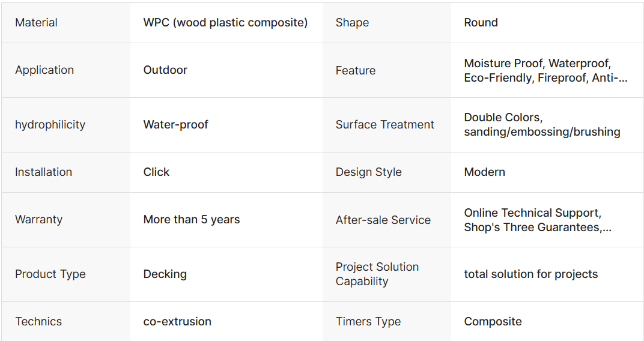Select the Round shape value
Image resolution: width=644 pixels, height=341 pixels.
pyautogui.click(x=481, y=23)
